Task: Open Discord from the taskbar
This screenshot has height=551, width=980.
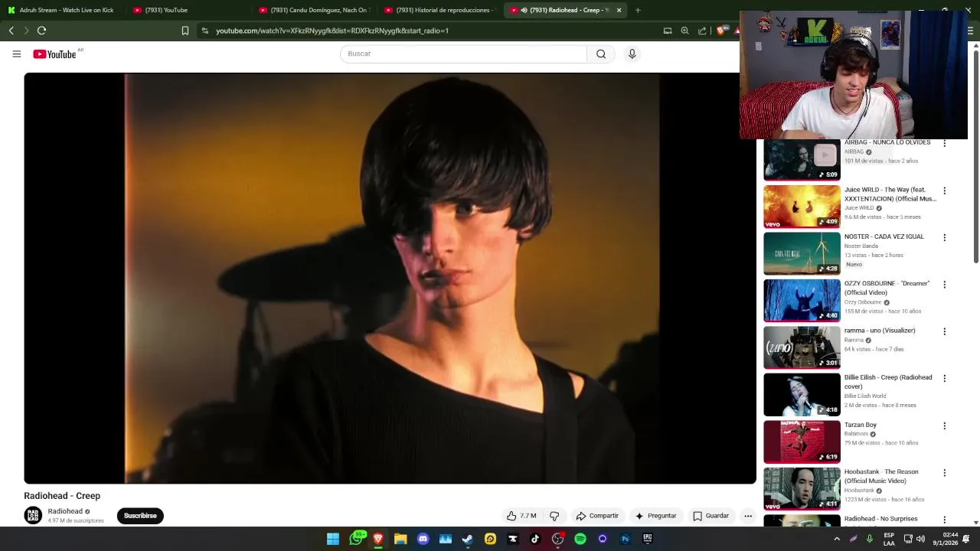Action: 423,539
